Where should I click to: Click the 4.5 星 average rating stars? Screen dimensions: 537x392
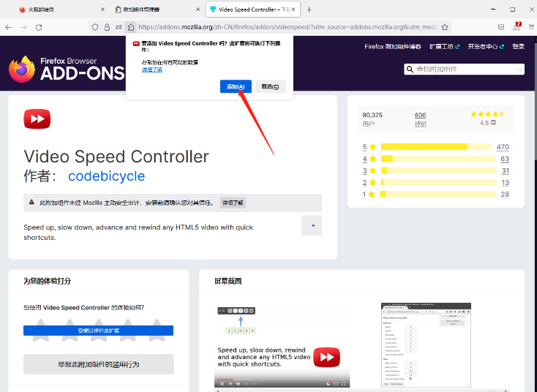(x=488, y=114)
